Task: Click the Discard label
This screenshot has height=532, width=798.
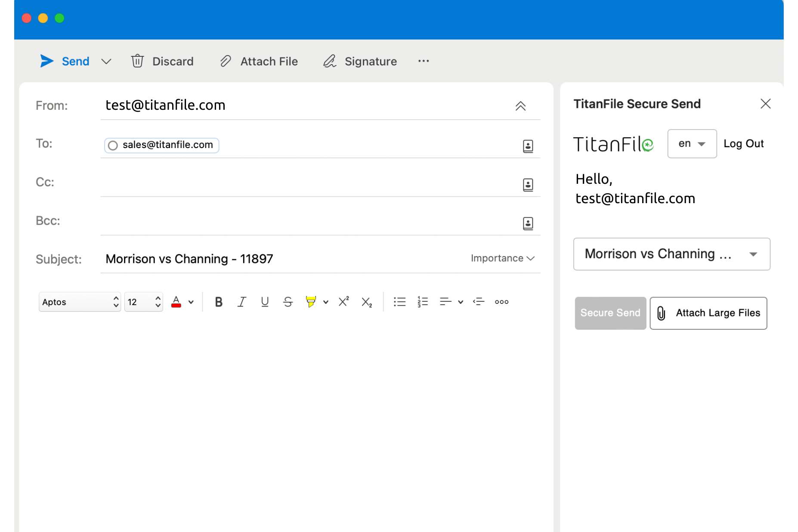Action: (x=173, y=62)
